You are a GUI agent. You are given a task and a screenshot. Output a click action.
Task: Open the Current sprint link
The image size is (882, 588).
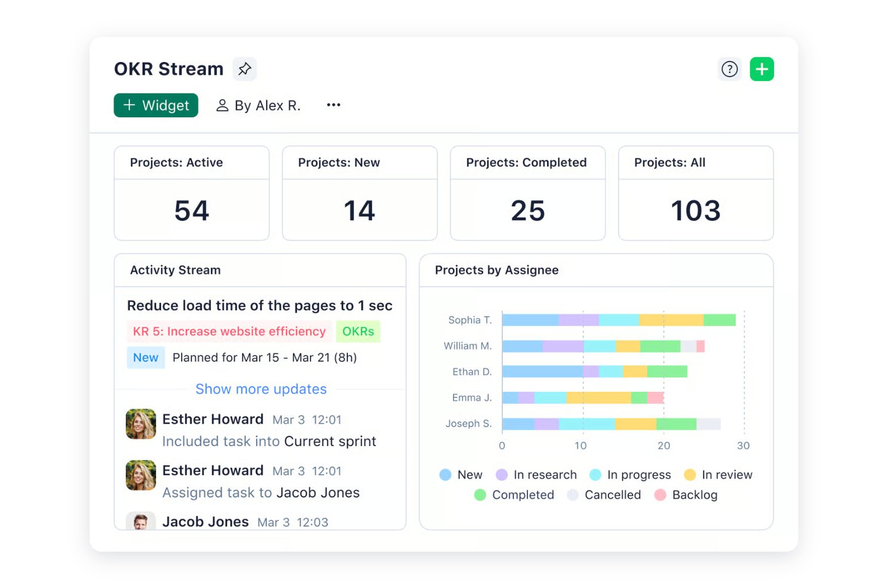click(x=330, y=441)
